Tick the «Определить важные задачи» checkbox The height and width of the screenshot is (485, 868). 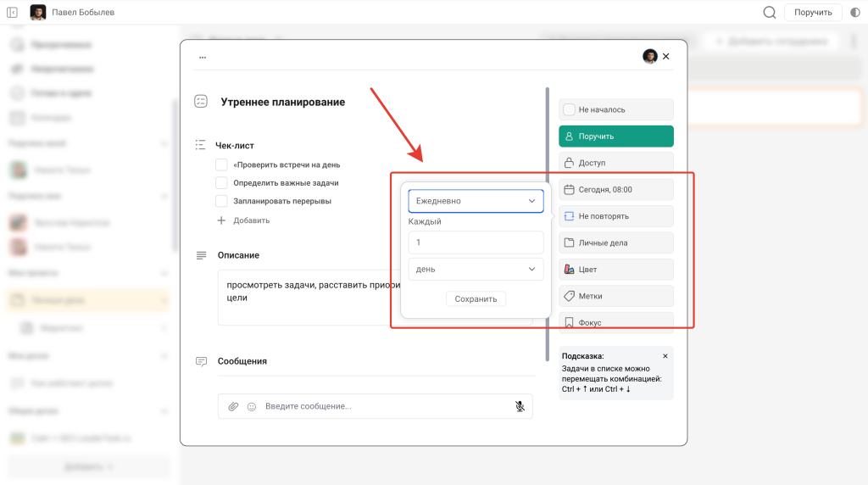221,183
